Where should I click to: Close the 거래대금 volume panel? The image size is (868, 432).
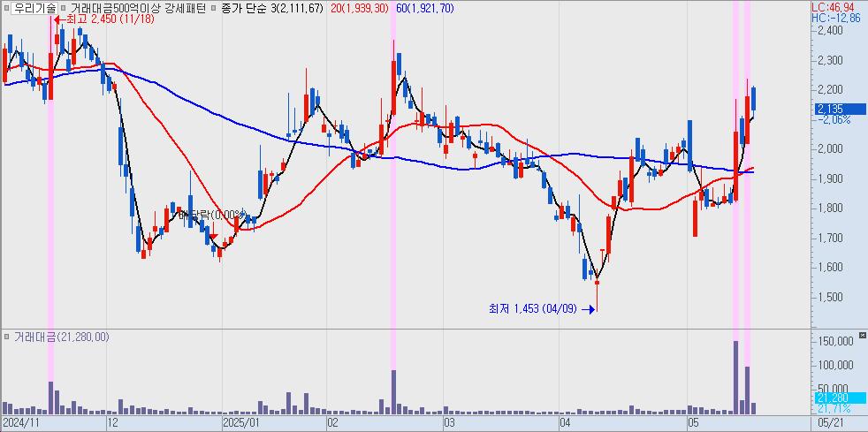point(863,335)
